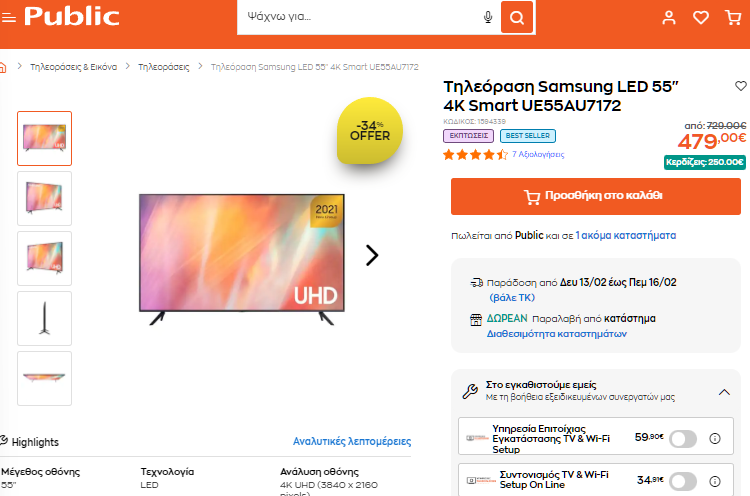Open the hamburger menu next to the Public logo
The width and height of the screenshot is (750, 496).
(x=9, y=18)
